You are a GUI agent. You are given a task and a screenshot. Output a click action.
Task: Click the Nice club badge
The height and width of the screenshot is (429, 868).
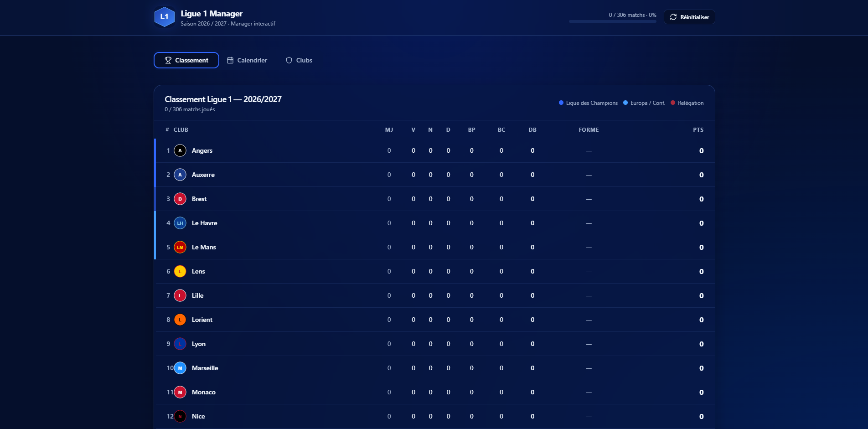(180, 416)
